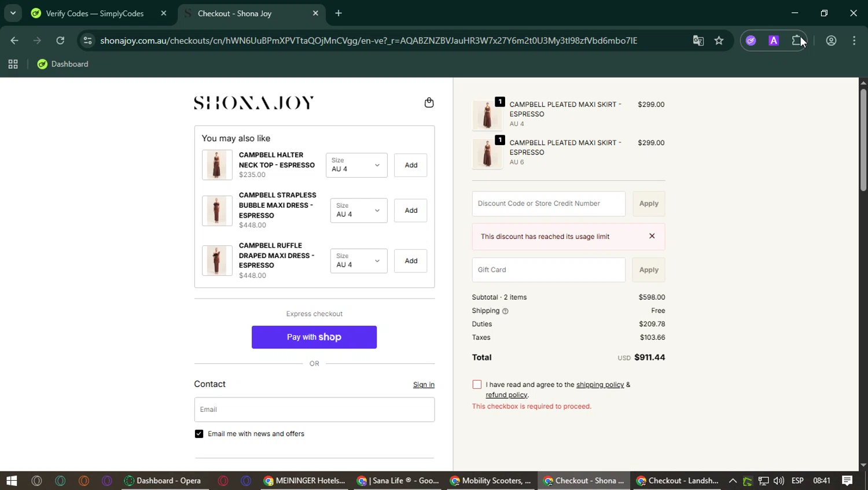Image resolution: width=868 pixels, height=490 pixels.
Task: Switch to MEININGER Hotels taskbar window
Action: pyautogui.click(x=305, y=481)
